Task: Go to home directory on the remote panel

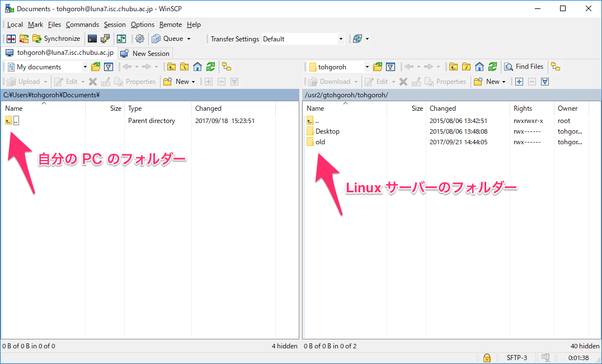Action: [x=479, y=67]
